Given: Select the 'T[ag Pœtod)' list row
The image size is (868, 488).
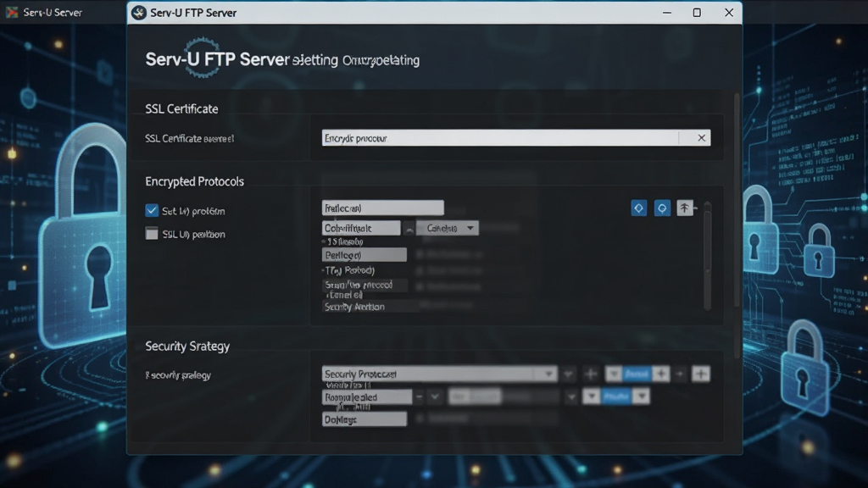Looking at the screenshot, I should point(348,270).
